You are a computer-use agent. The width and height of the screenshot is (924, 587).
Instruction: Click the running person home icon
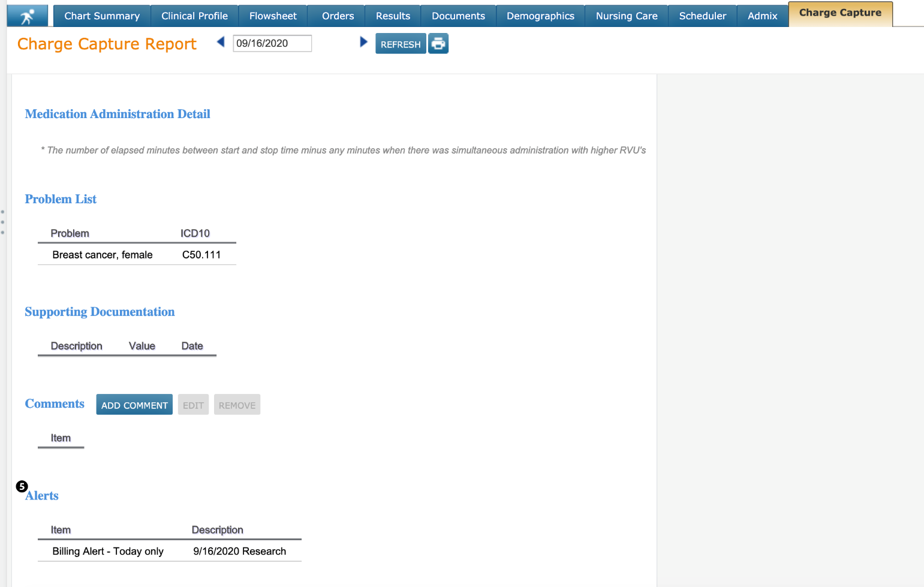point(27,16)
